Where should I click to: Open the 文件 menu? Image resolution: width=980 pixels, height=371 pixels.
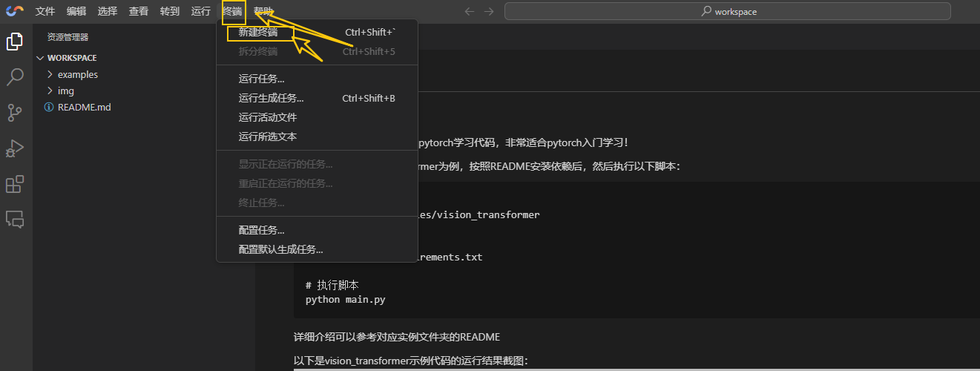pos(45,11)
